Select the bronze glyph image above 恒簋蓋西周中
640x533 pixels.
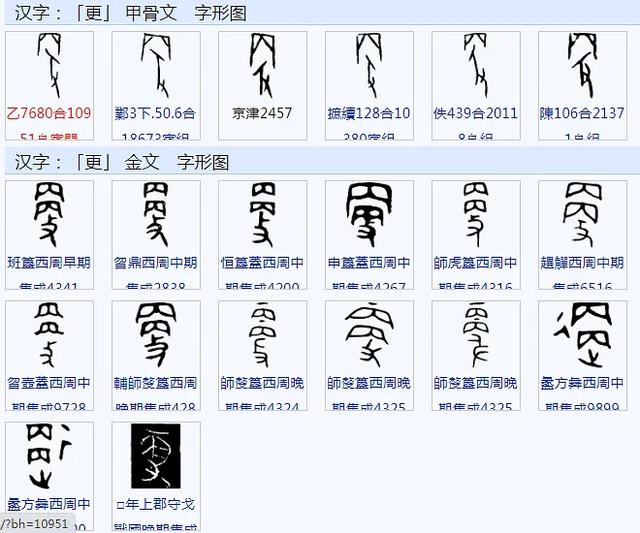262,215
